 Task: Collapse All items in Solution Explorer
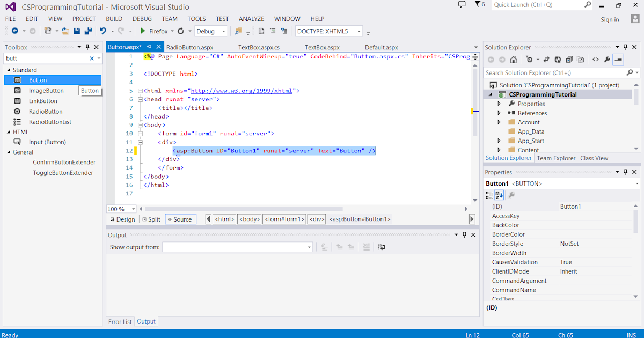tap(570, 60)
